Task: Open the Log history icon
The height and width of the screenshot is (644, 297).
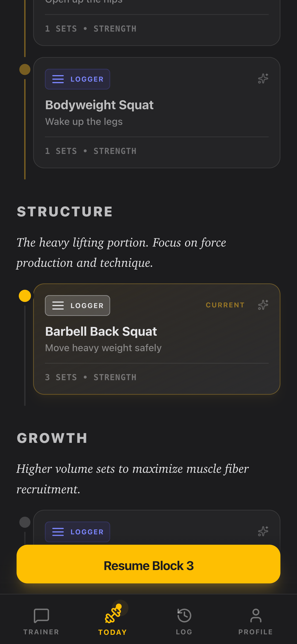Action: pyautogui.click(x=184, y=615)
